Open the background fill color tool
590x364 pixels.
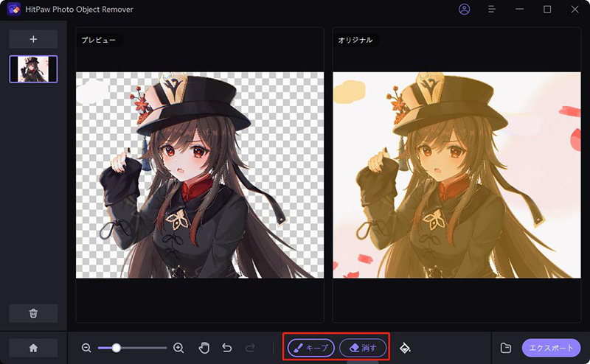(405, 348)
